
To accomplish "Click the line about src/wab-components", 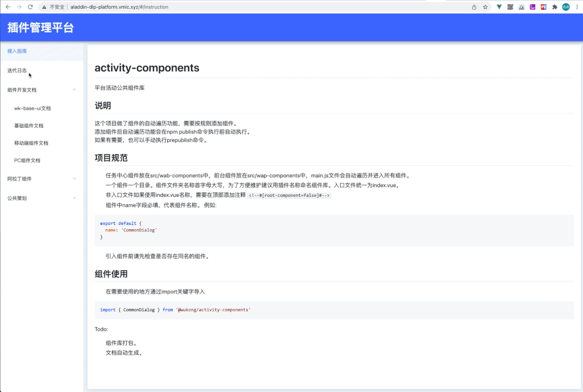I will tap(259, 175).
